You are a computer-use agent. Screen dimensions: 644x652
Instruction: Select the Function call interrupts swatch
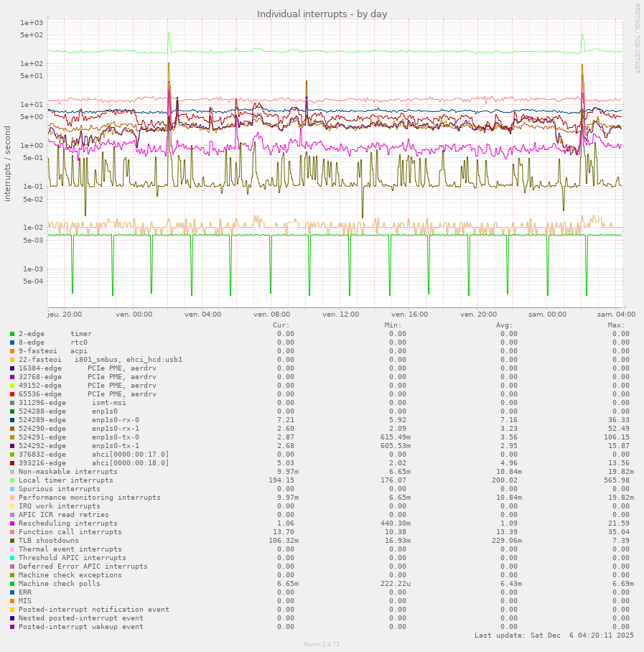tap(12, 532)
